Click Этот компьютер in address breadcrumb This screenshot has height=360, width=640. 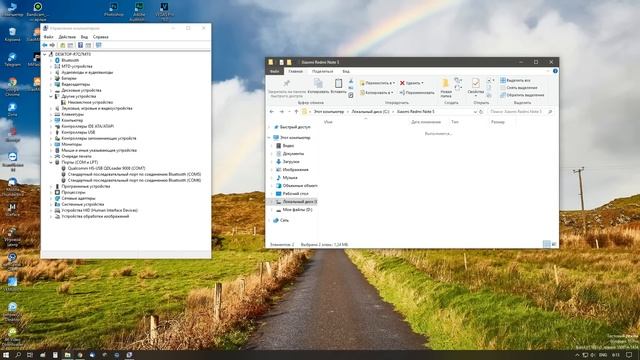[x=329, y=111]
